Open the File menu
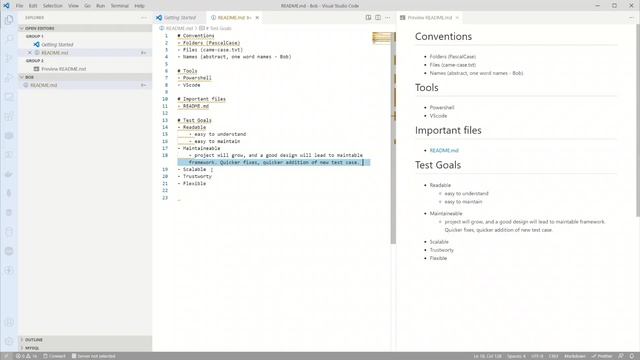This screenshot has height=360, width=640. [19, 6]
